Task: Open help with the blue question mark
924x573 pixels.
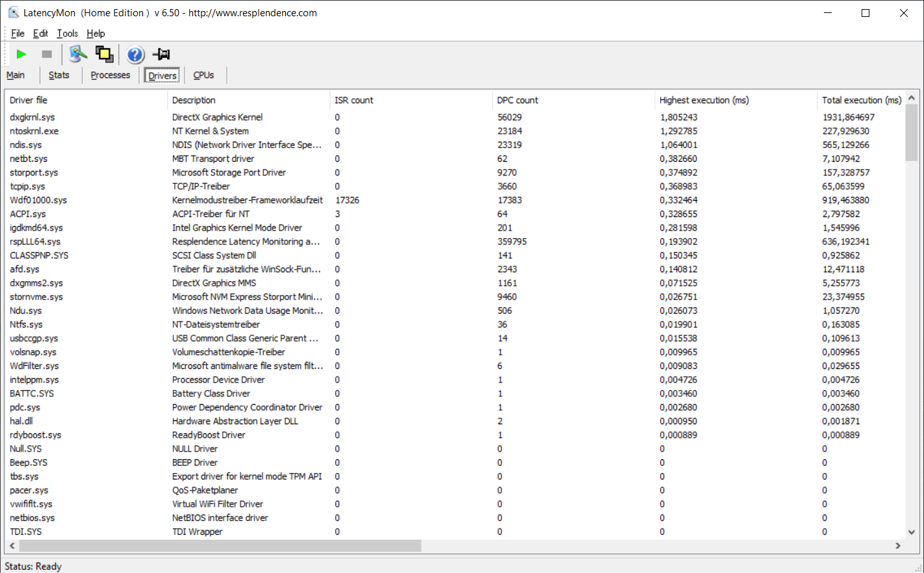Action: (x=135, y=55)
